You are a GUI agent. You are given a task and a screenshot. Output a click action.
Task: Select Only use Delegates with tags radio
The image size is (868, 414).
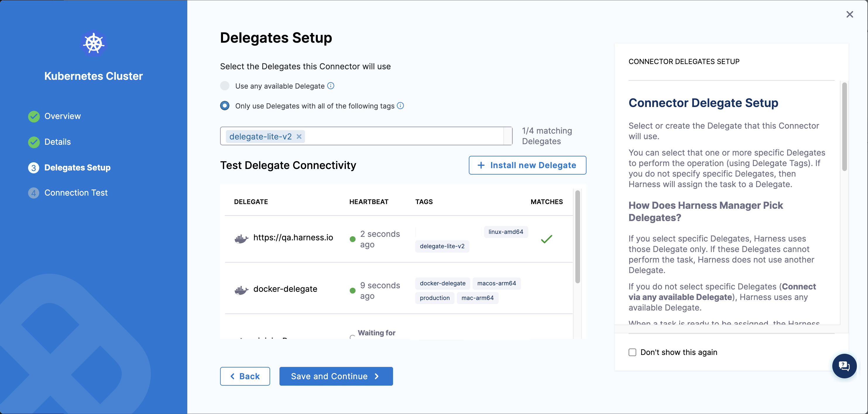[x=225, y=106]
